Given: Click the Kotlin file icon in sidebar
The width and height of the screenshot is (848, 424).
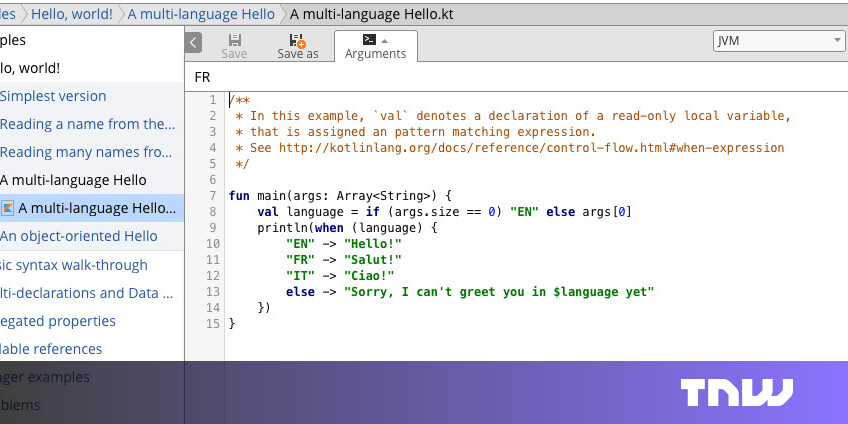Looking at the screenshot, I should coord(8,208).
